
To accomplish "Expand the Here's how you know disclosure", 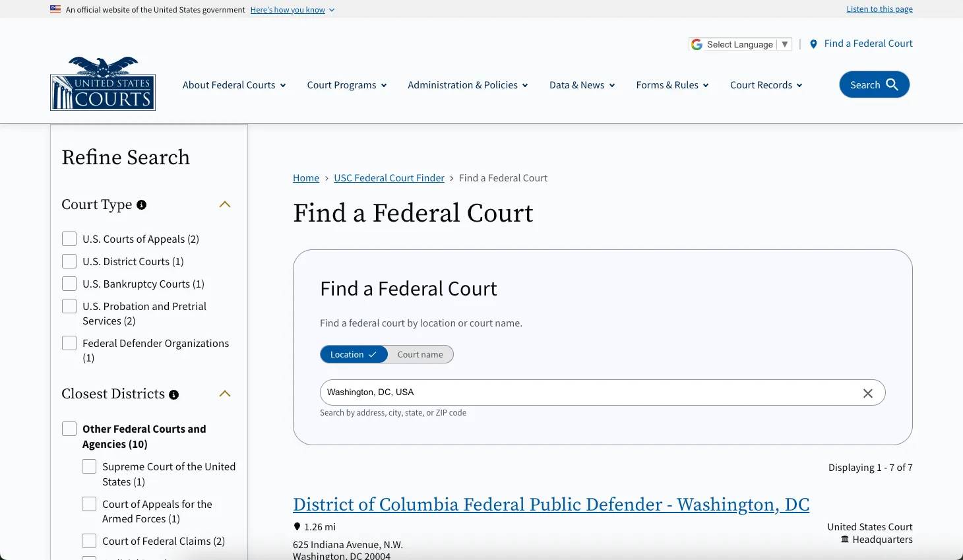I will tap(288, 9).
